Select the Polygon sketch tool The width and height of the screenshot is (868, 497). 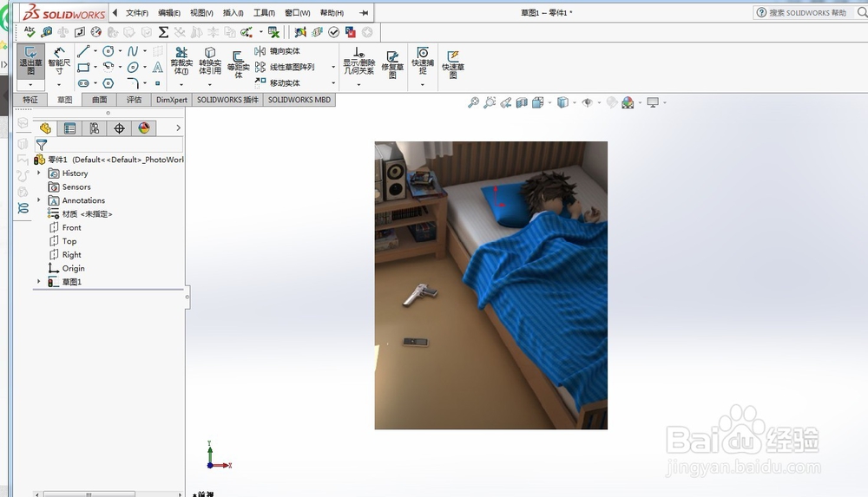[x=108, y=83]
